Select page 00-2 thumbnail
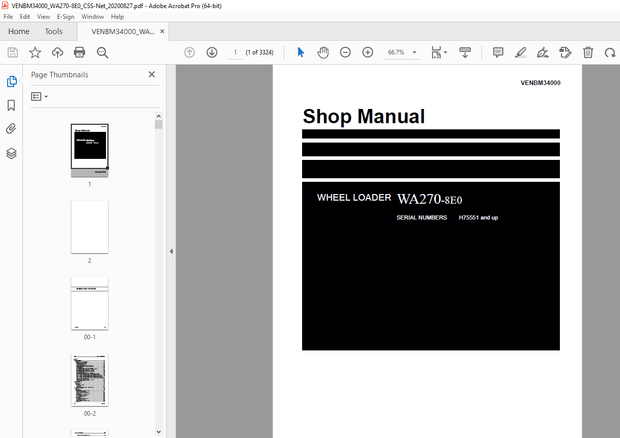This screenshot has width=620, height=438. click(x=90, y=380)
